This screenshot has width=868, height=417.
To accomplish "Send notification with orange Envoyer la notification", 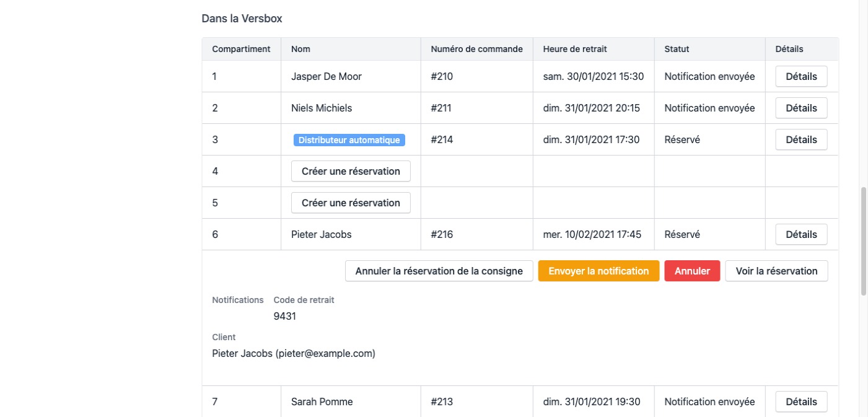I will 598,271.
